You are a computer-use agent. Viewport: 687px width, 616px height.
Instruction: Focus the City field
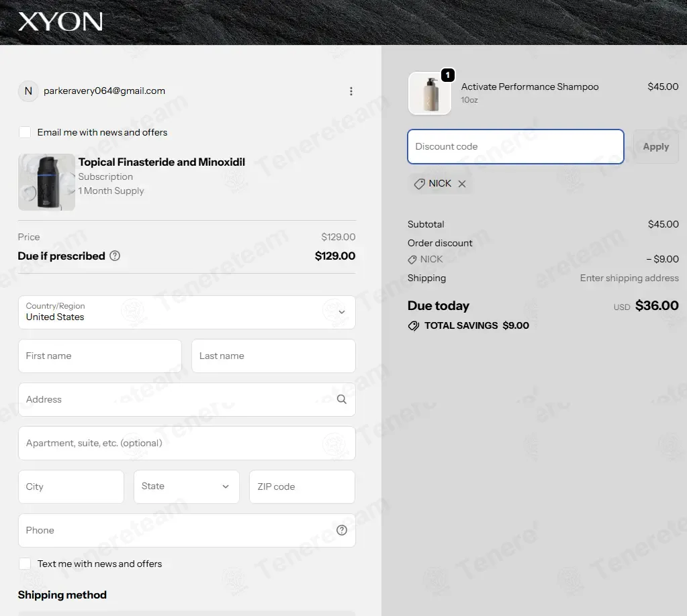(71, 486)
